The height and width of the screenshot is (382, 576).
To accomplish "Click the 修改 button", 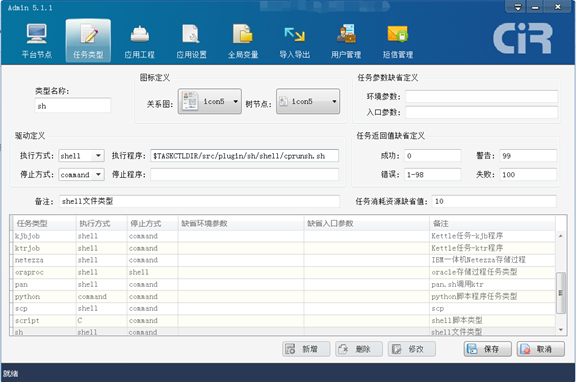I will [412, 349].
